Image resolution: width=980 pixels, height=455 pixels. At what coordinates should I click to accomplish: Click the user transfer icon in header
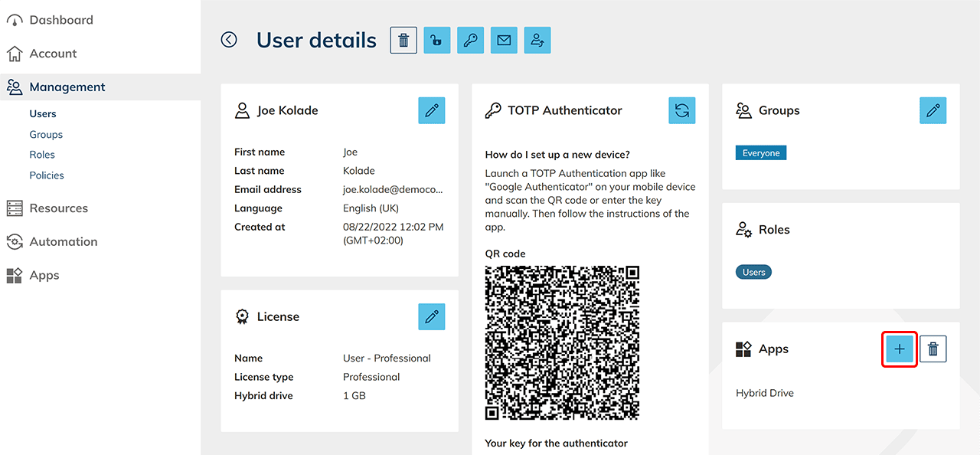coord(537,41)
